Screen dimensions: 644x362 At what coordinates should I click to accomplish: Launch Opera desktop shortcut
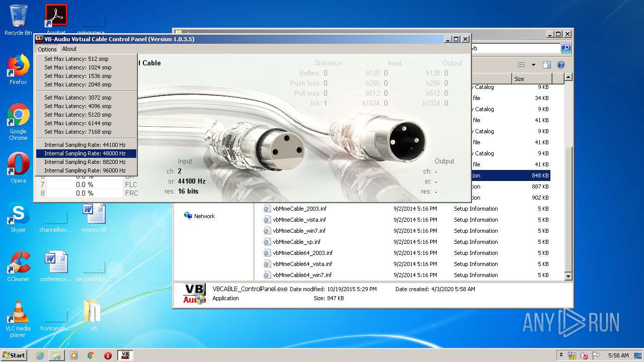18,168
